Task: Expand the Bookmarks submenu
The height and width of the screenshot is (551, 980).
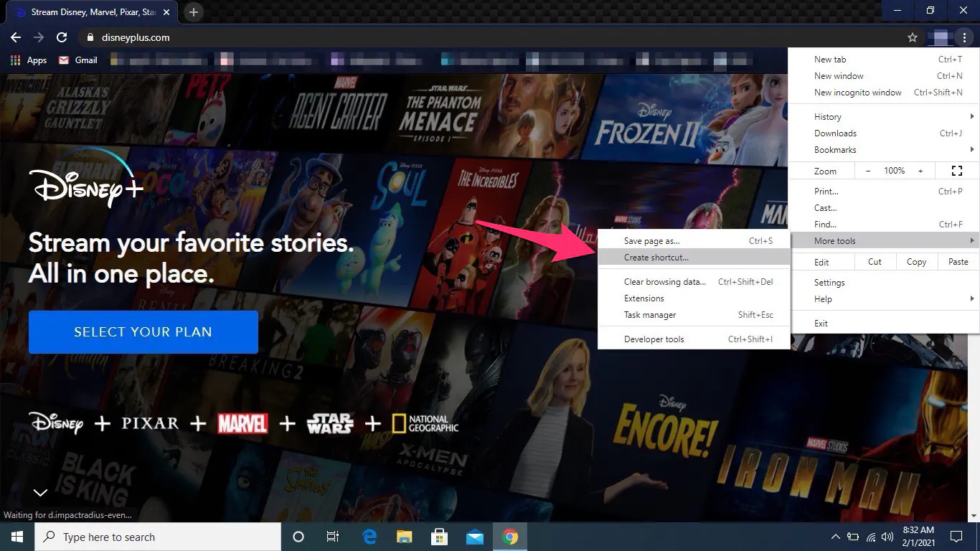Action: (884, 150)
